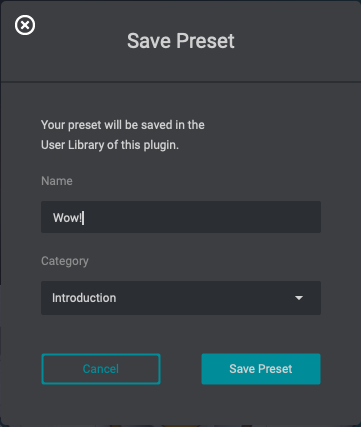Click the Category field label
Viewport: 361px width, 427px height.
pyautogui.click(x=65, y=261)
